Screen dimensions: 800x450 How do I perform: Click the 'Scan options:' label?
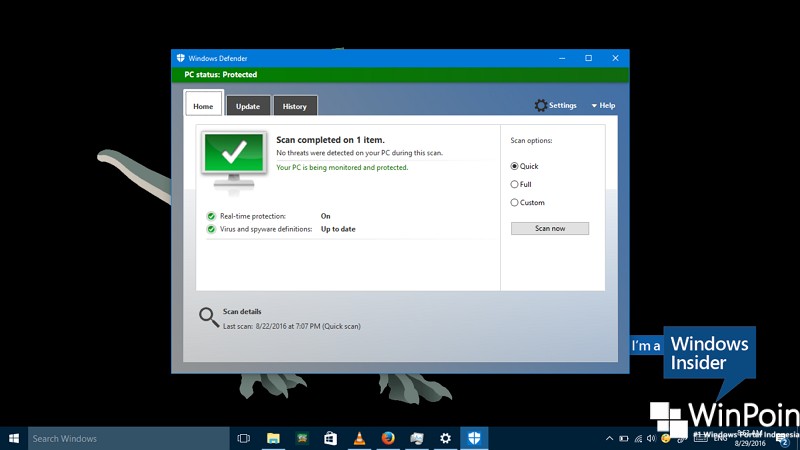[x=531, y=140]
